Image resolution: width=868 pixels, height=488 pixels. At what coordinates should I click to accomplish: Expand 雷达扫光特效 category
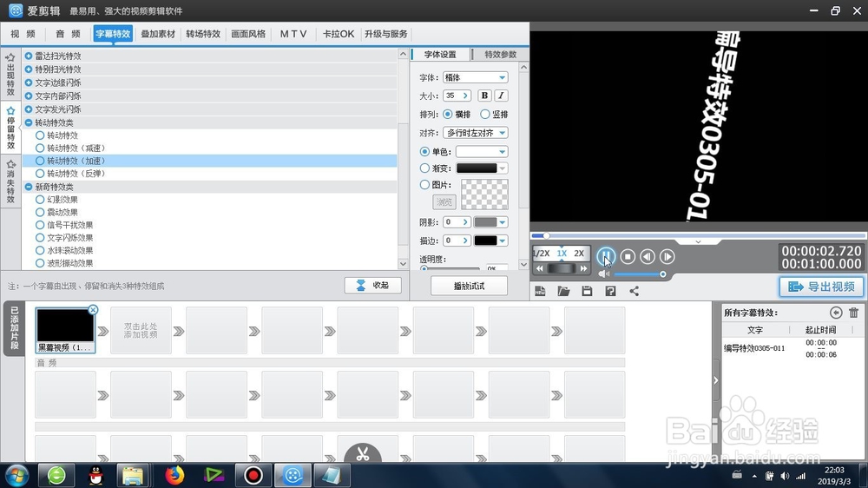pyautogui.click(x=29, y=56)
